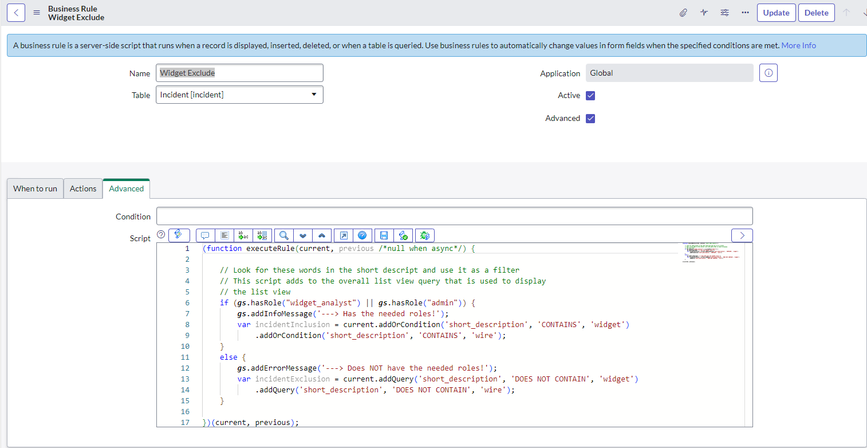The image size is (867, 448).
Task: Click the script minimap preview
Action: pos(713,252)
